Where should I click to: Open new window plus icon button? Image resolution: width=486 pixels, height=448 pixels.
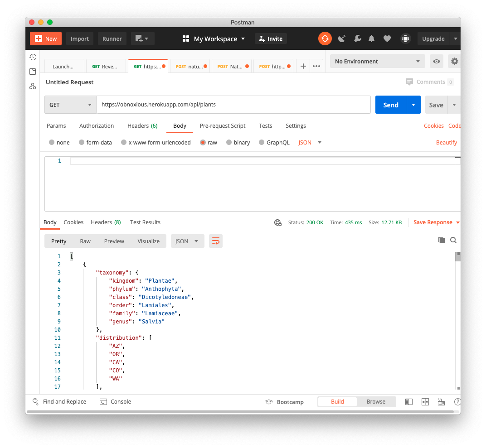click(142, 39)
